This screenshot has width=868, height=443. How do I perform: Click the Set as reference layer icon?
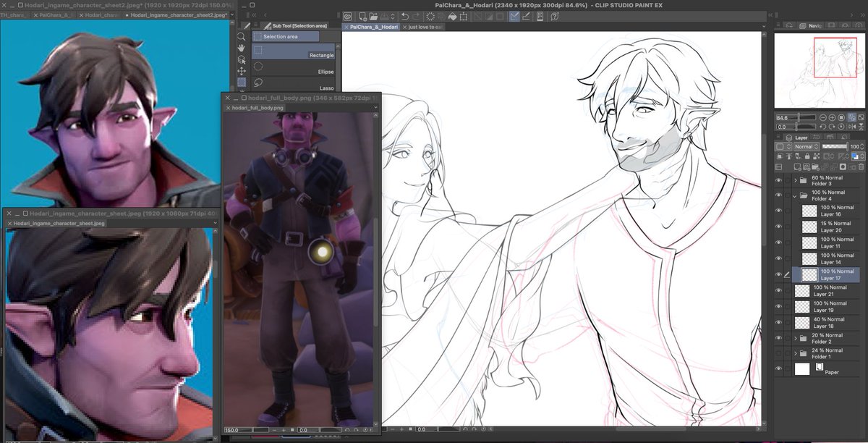(789, 156)
